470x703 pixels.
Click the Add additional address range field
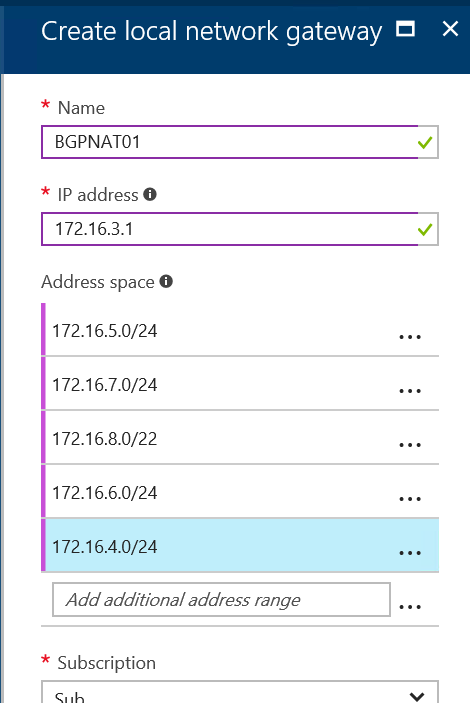221,599
